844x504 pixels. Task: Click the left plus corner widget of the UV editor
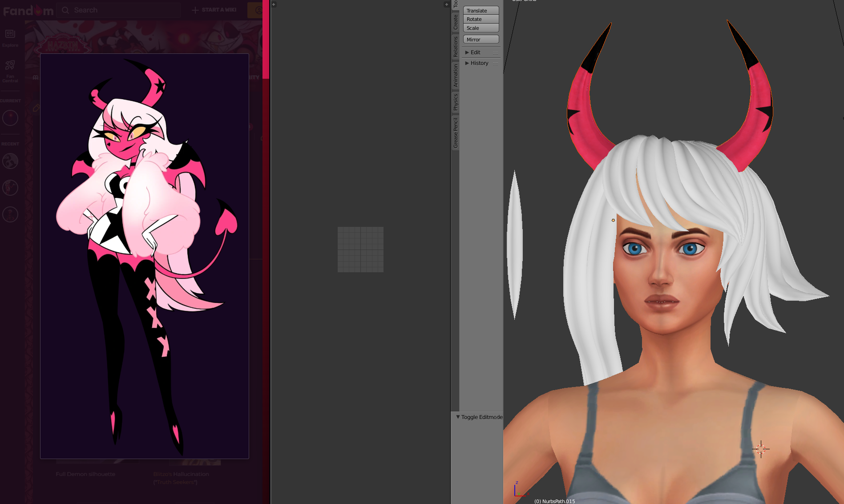pos(274,4)
